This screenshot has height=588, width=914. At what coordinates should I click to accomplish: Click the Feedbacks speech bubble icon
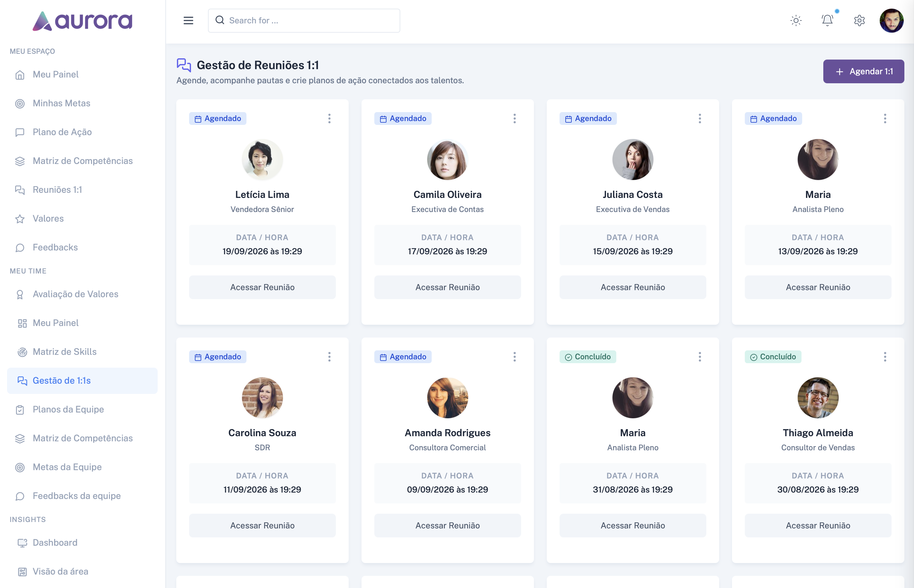pos(20,248)
